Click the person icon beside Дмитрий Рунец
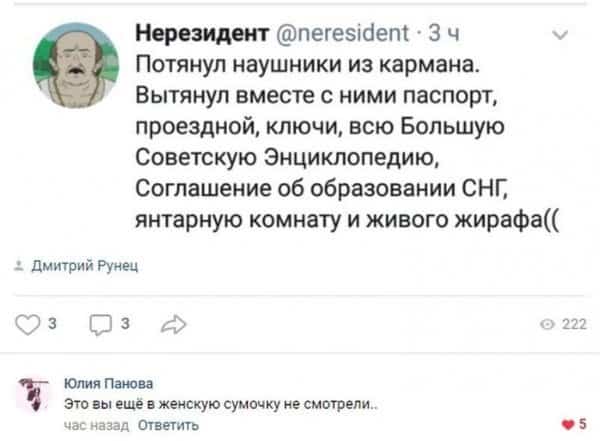This screenshot has width=600, height=441. point(19,266)
